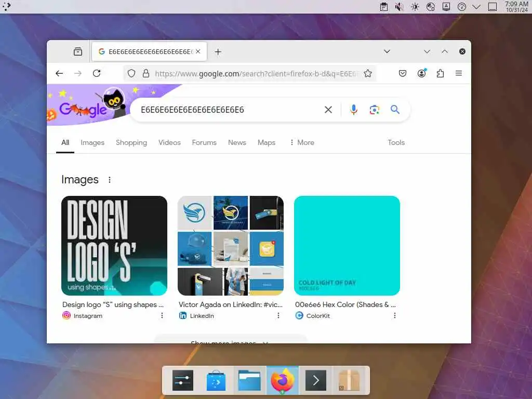Switch to News results tab
Screen dimensions: 532x399
click(237, 142)
